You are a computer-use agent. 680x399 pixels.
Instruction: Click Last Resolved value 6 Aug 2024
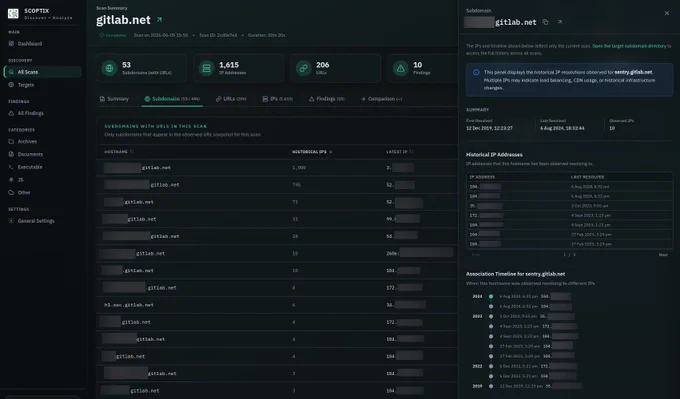562,128
